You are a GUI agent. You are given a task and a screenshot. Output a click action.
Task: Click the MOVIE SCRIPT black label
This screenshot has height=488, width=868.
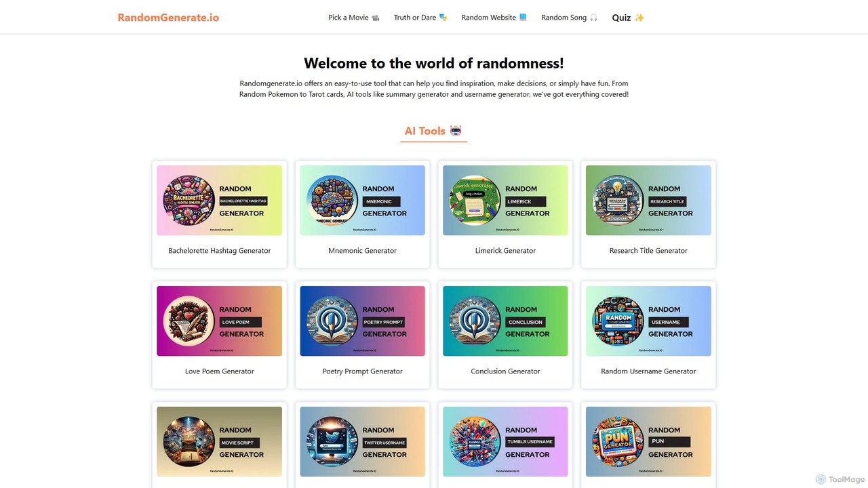coord(239,443)
